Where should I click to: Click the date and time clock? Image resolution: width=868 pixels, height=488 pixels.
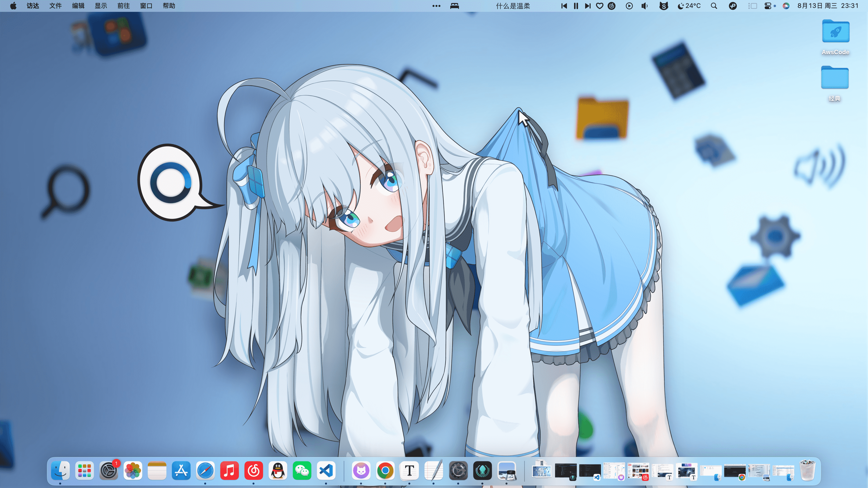coord(828,6)
